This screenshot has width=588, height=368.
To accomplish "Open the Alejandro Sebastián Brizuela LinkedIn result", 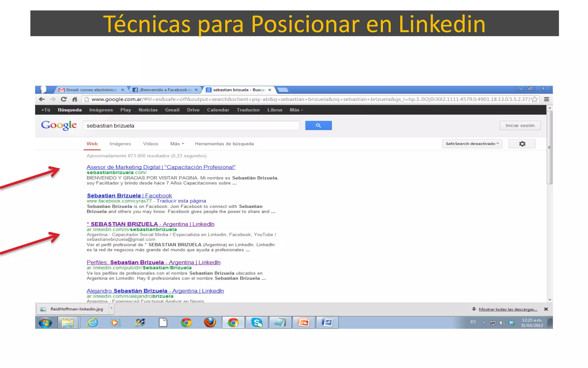I will [155, 291].
